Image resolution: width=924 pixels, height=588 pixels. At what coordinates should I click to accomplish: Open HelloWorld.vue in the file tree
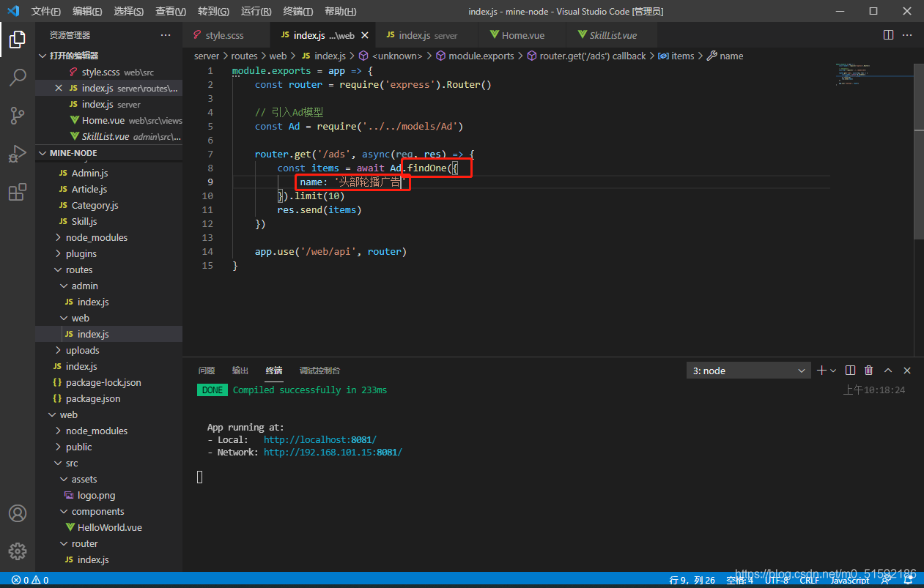click(x=109, y=527)
